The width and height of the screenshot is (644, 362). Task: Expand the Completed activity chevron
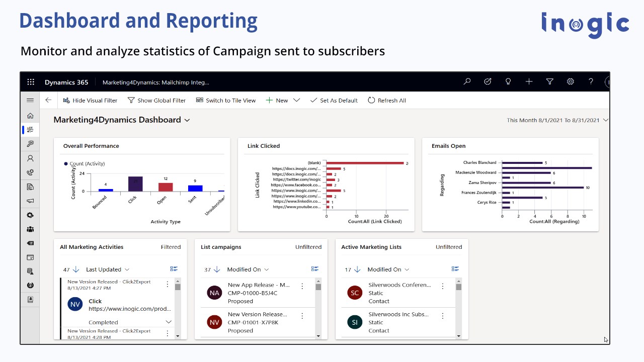(x=169, y=322)
